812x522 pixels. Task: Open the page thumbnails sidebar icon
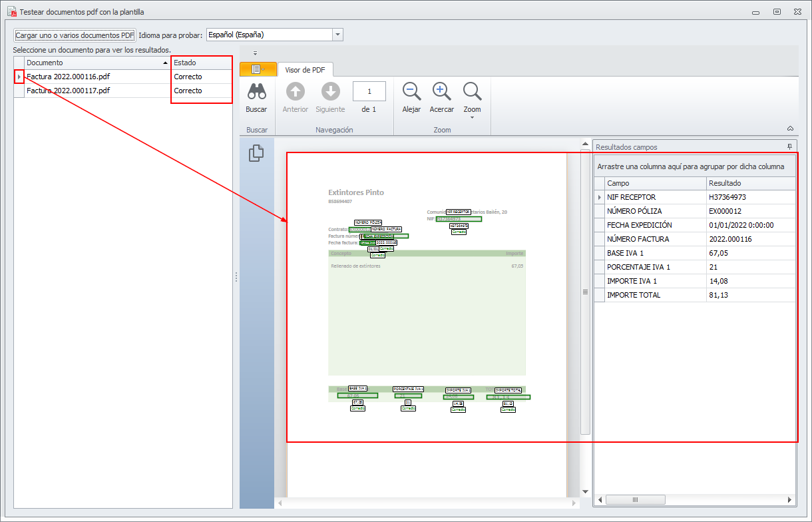click(256, 153)
